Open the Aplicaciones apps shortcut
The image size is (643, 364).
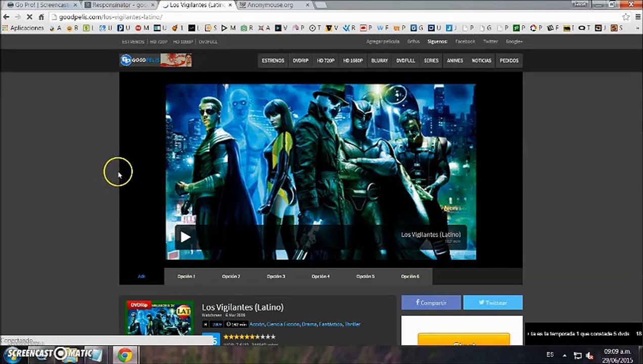[23, 28]
